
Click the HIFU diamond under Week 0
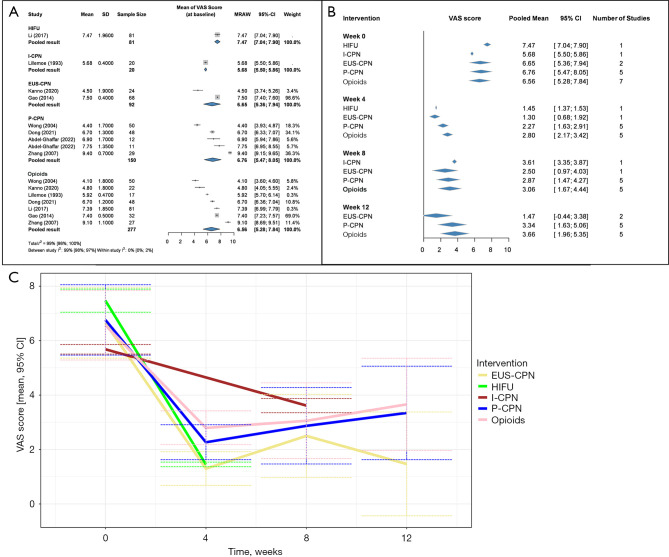[487, 45]
